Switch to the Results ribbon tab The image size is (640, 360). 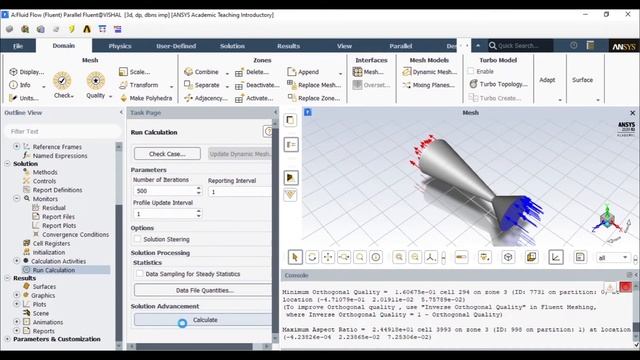pos(289,46)
